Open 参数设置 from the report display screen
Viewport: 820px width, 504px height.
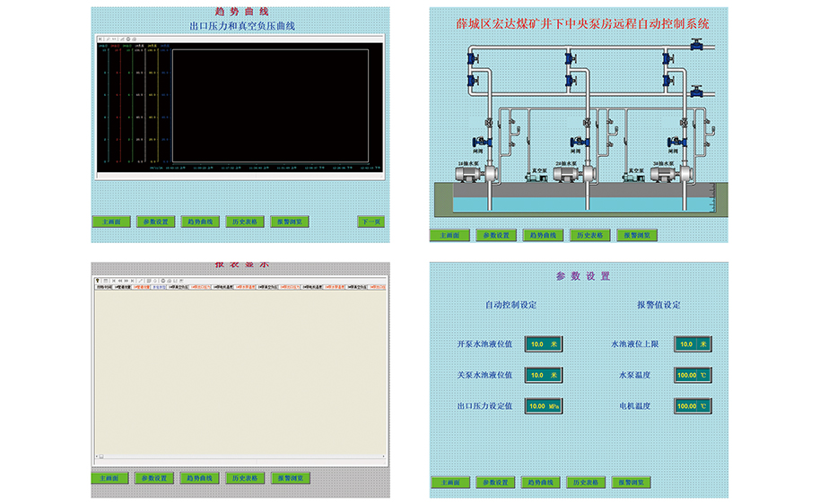click(154, 478)
